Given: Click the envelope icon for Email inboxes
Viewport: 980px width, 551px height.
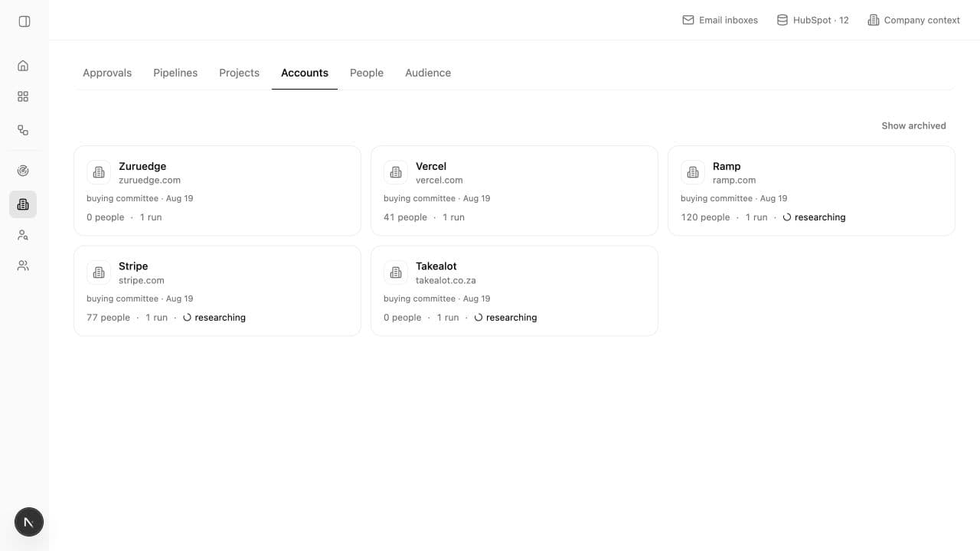Looking at the screenshot, I should click(688, 20).
